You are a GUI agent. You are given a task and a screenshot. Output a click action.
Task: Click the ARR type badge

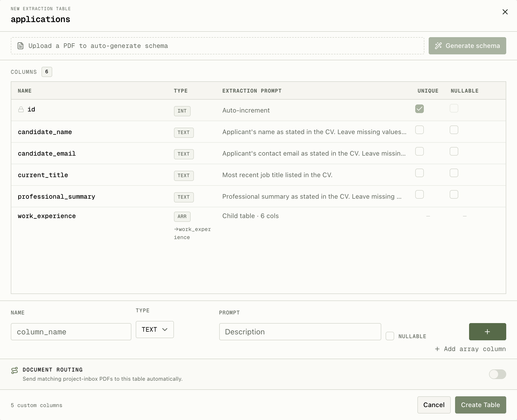click(x=182, y=216)
